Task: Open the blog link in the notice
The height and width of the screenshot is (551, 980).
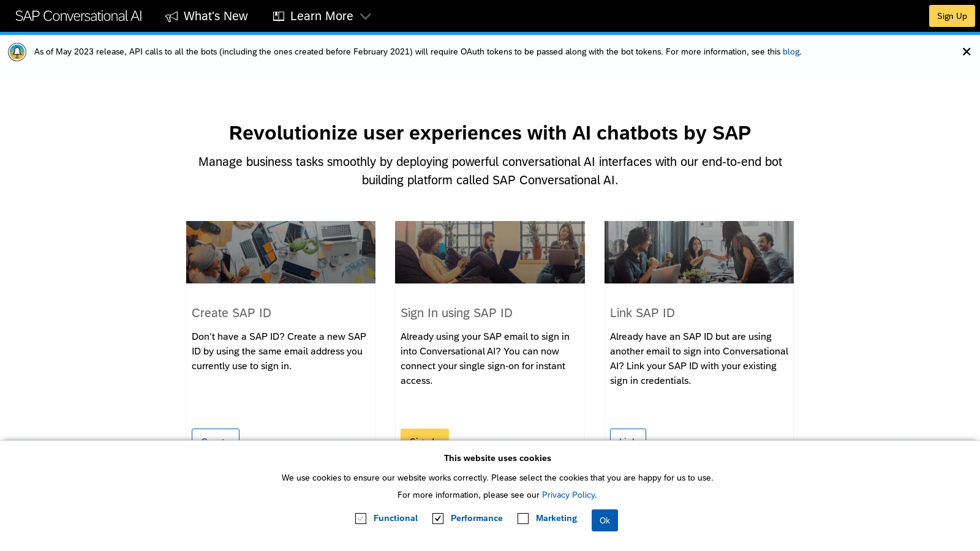Action: 791,52
